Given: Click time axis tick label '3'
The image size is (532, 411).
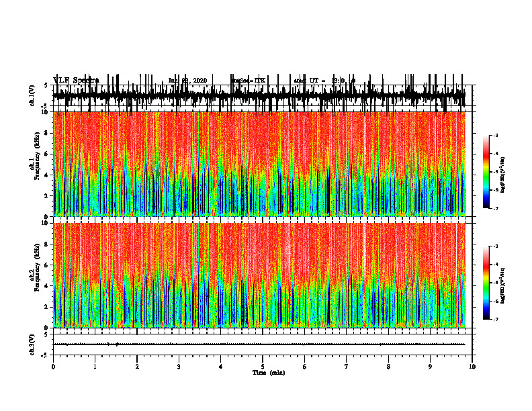Looking at the screenshot, I should [179, 367].
